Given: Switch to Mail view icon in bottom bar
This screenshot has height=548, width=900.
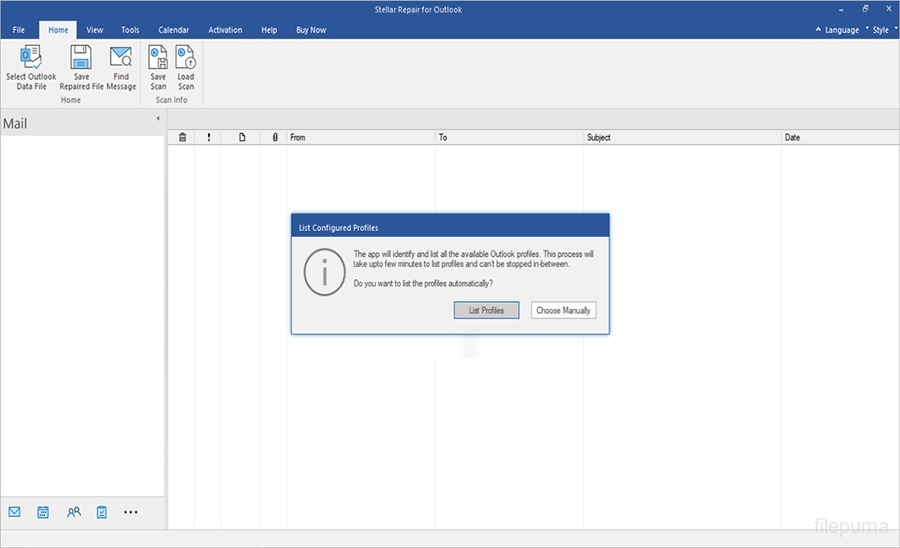Looking at the screenshot, I should [x=14, y=512].
